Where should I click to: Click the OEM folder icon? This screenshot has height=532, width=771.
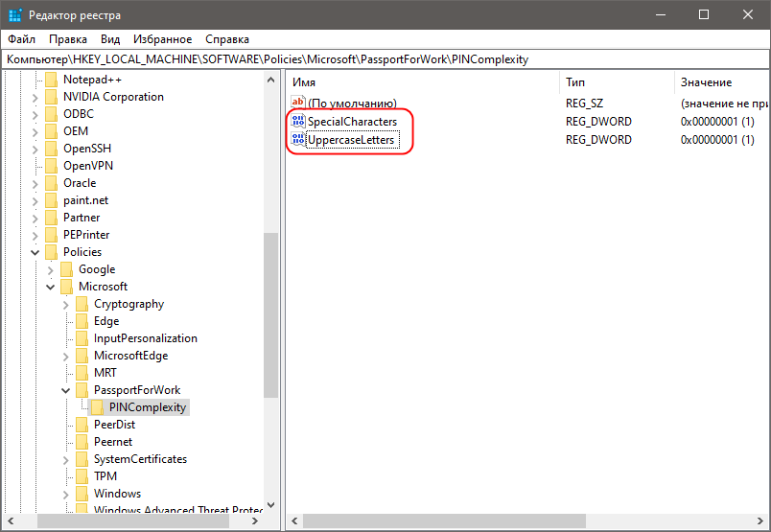51,131
